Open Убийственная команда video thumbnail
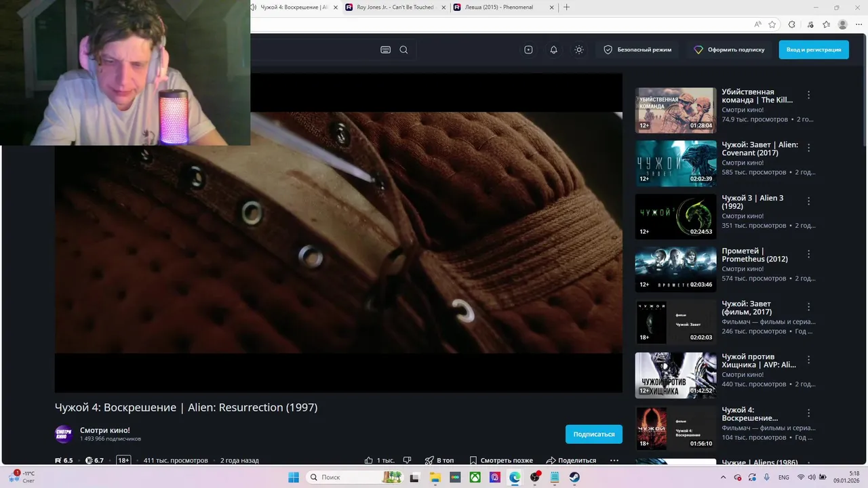 coord(675,110)
